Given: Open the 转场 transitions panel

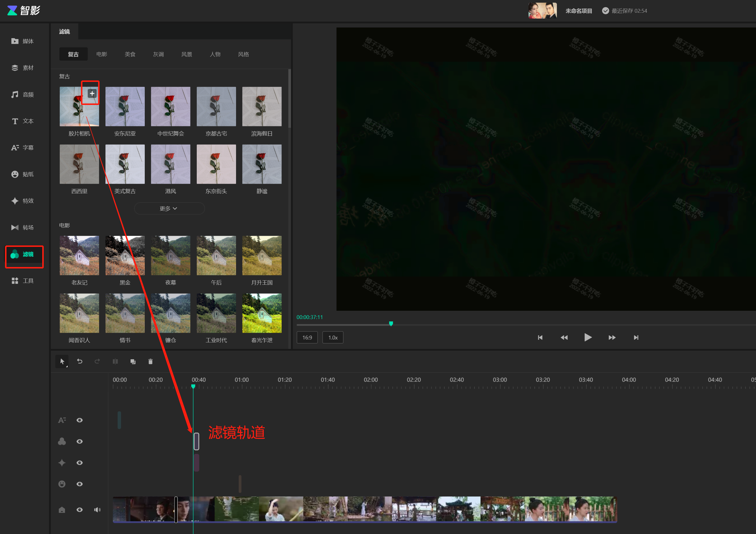Looking at the screenshot, I should (23, 227).
